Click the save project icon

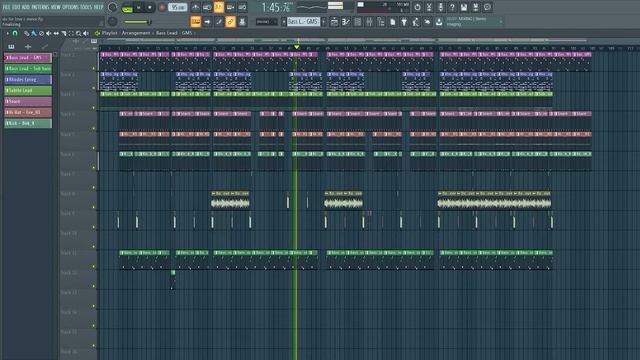464,7
